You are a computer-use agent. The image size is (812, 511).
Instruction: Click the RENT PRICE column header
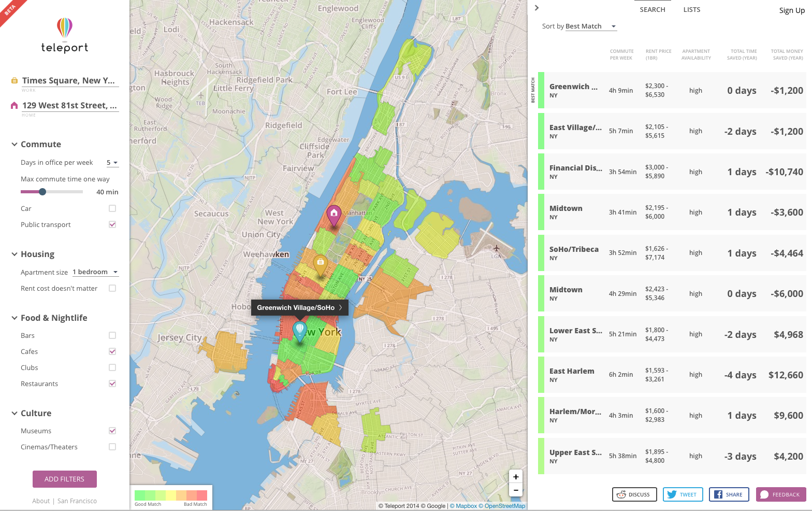pos(658,54)
